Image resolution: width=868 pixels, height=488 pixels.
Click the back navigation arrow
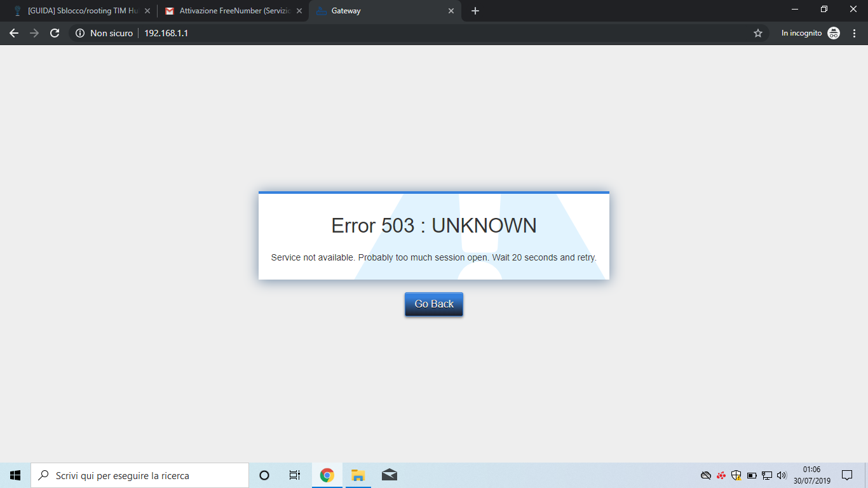(13, 33)
